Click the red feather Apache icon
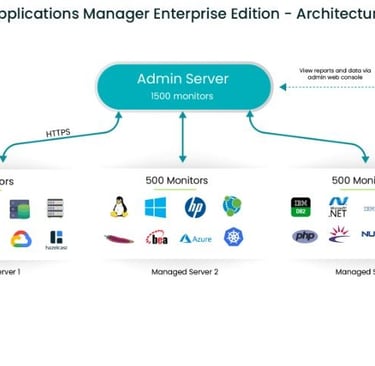This screenshot has height=366, width=375. click(119, 239)
